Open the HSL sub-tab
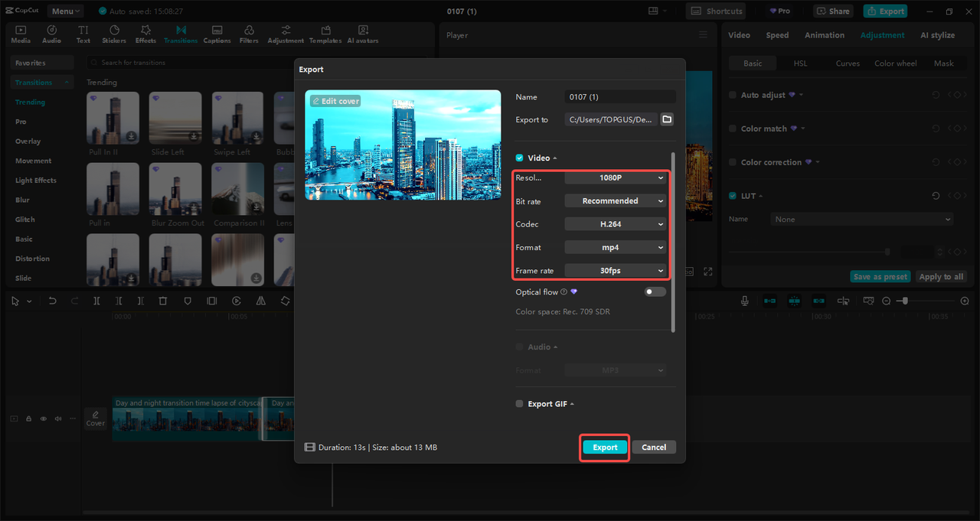Viewport: 980px width, 521px height. point(800,63)
